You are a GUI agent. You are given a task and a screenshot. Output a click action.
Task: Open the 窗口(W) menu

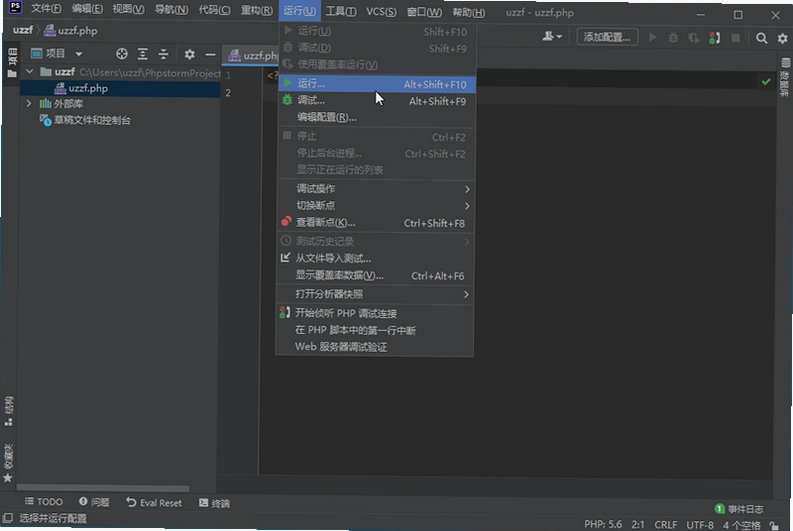click(424, 12)
